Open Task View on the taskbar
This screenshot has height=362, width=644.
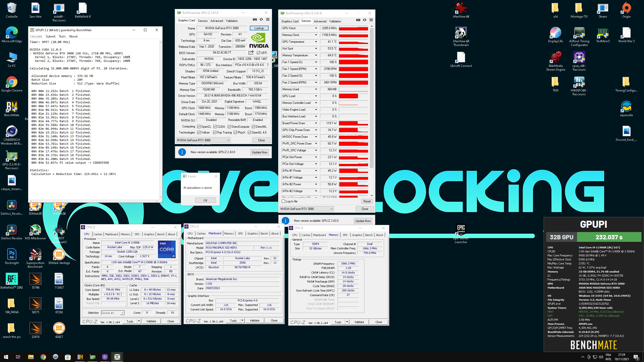(18, 357)
